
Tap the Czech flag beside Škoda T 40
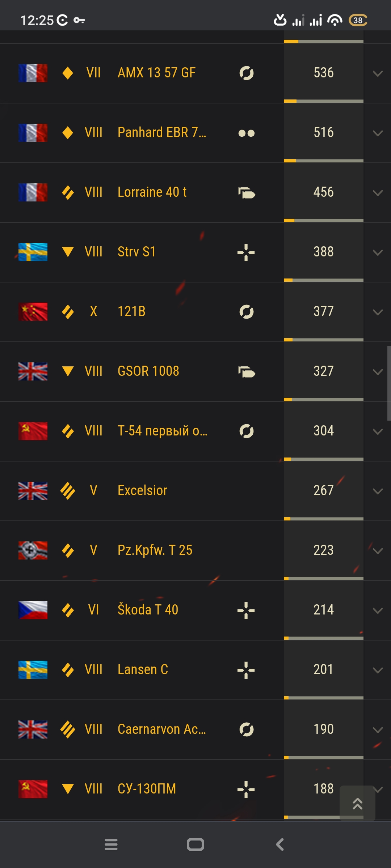33,610
